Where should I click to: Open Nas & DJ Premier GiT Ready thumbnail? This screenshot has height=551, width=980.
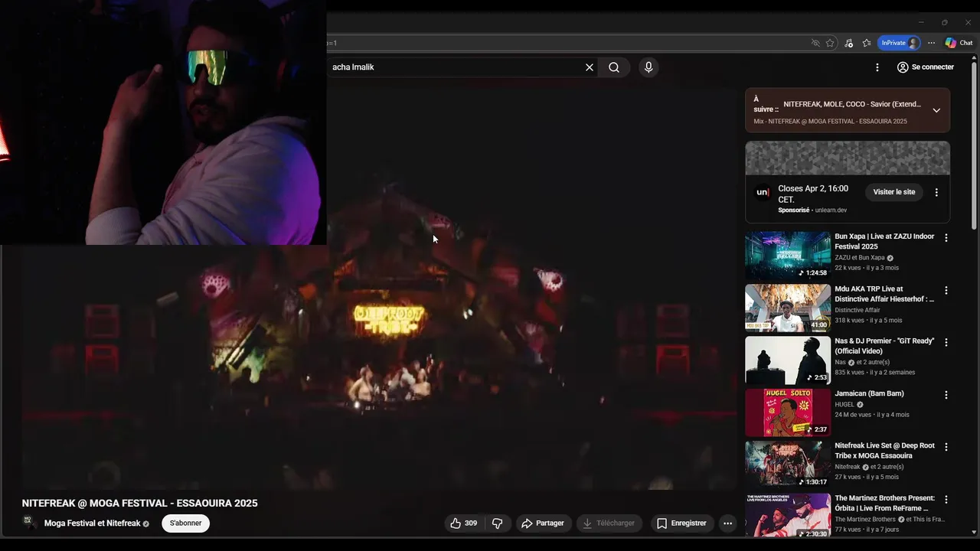click(788, 360)
